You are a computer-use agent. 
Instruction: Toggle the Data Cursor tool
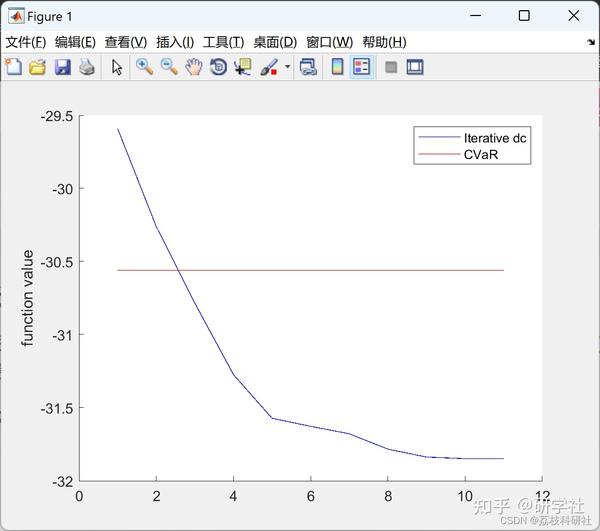click(x=243, y=67)
